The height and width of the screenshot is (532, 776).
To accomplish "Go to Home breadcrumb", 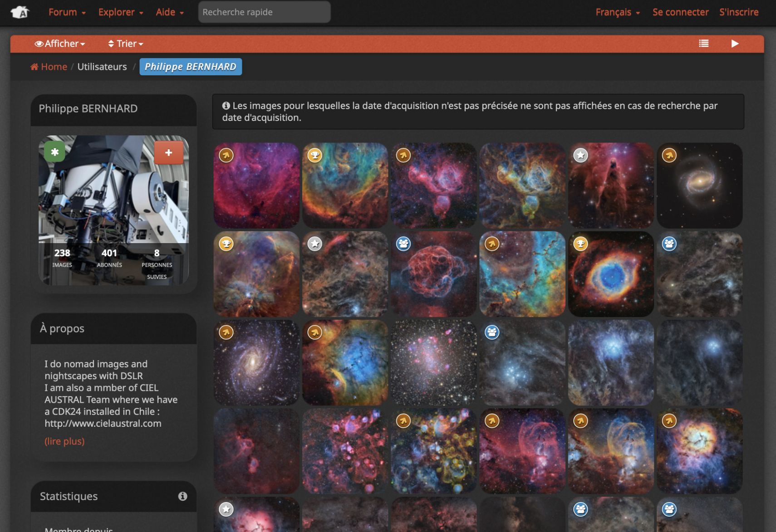I will tap(49, 67).
